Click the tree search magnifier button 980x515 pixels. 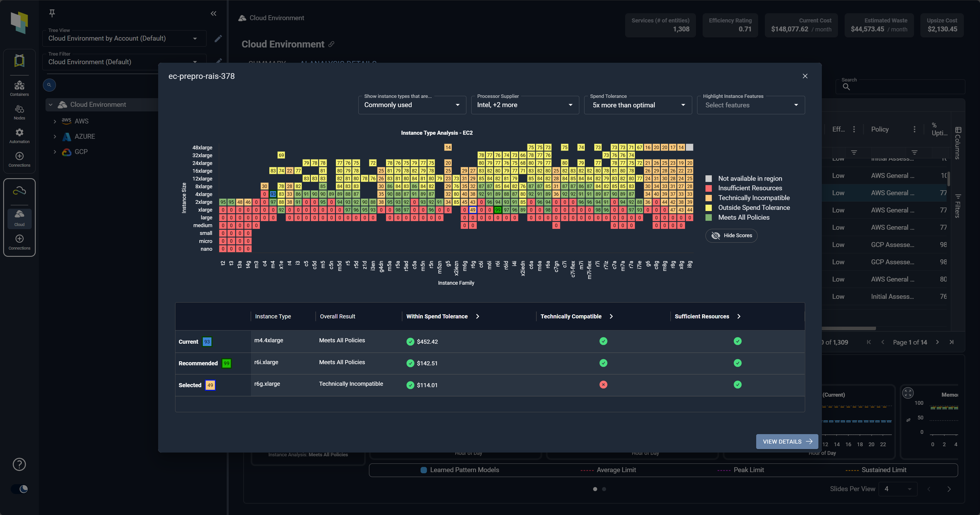pyautogui.click(x=49, y=85)
